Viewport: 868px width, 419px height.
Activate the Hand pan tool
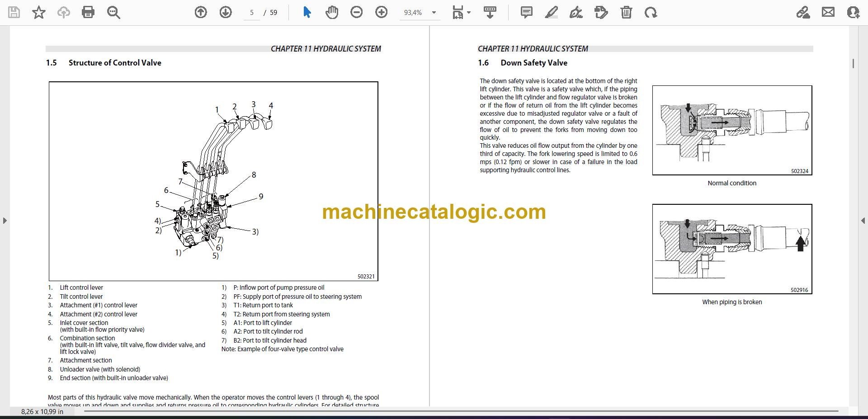point(332,12)
